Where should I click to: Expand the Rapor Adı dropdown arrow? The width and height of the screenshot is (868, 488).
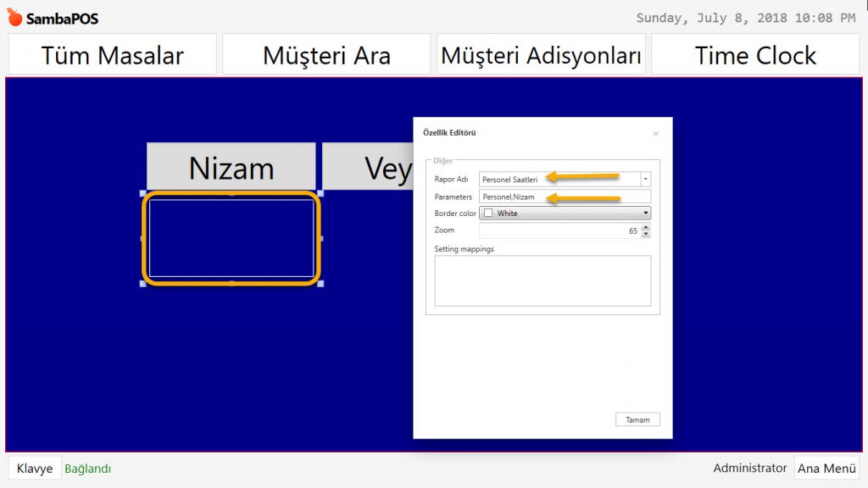pyautogui.click(x=645, y=180)
